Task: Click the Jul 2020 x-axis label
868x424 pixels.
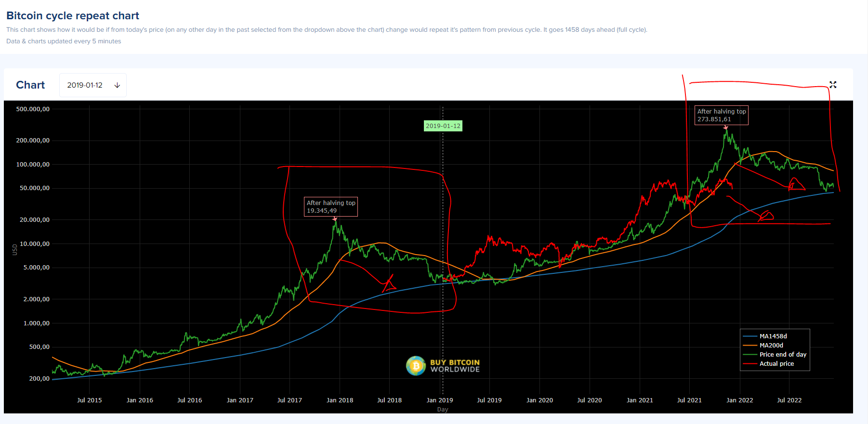Action: [x=590, y=400]
